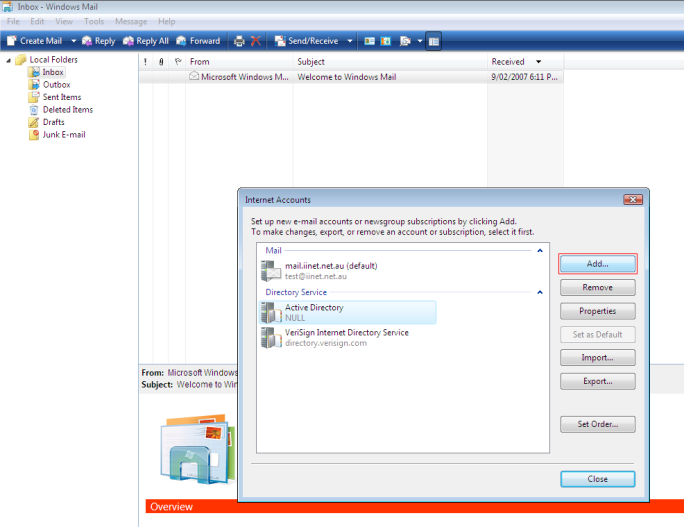
Task: Open the Help menu
Action: pos(167,21)
